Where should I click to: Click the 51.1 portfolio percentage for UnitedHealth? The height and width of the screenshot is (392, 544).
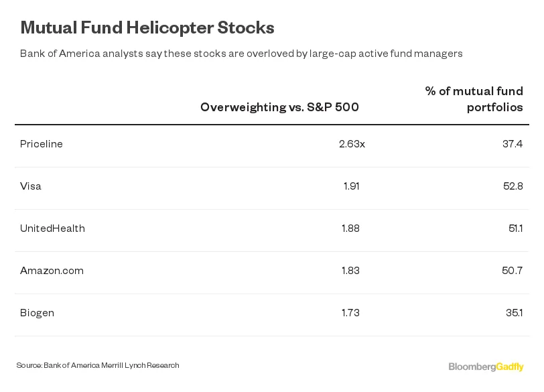pyautogui.click(x=515, y=228)
